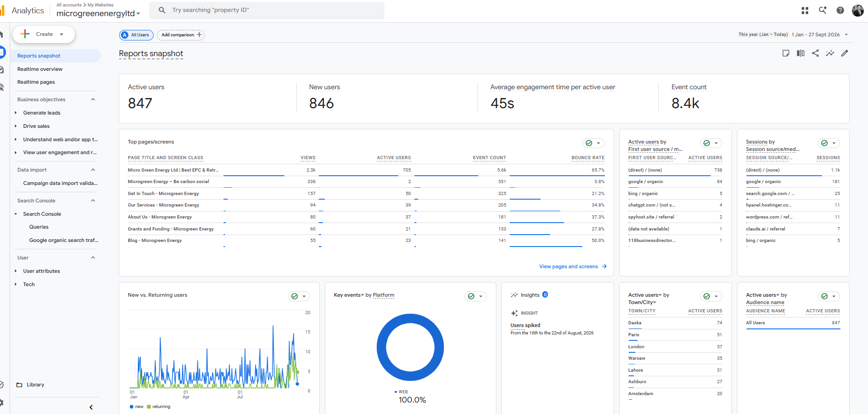Click the Analytics logo text

click(x=28, y=11)
